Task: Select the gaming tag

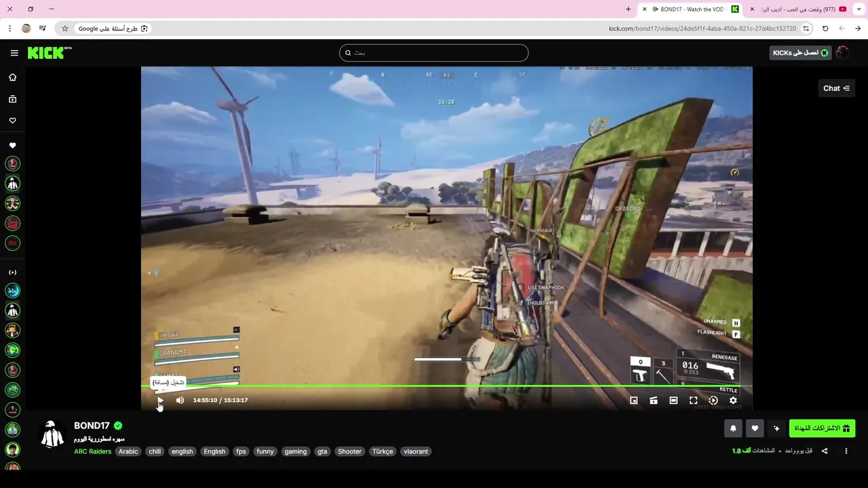Action: point(296,451)
